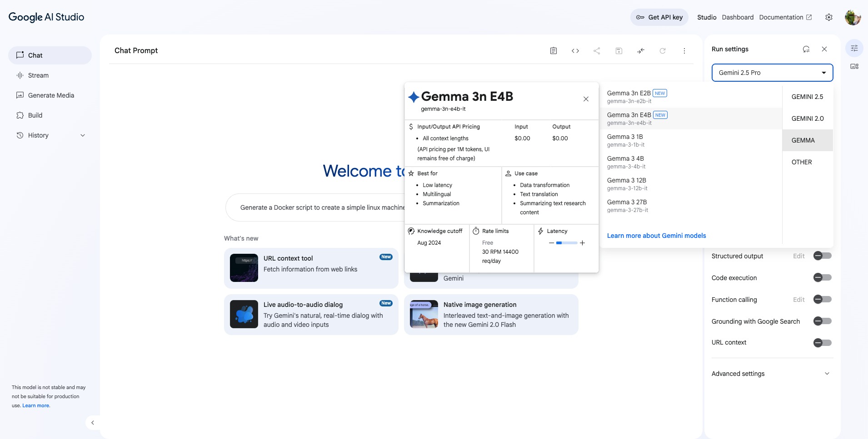
Task: Click the save prompt icon
Action: [619, 51]
